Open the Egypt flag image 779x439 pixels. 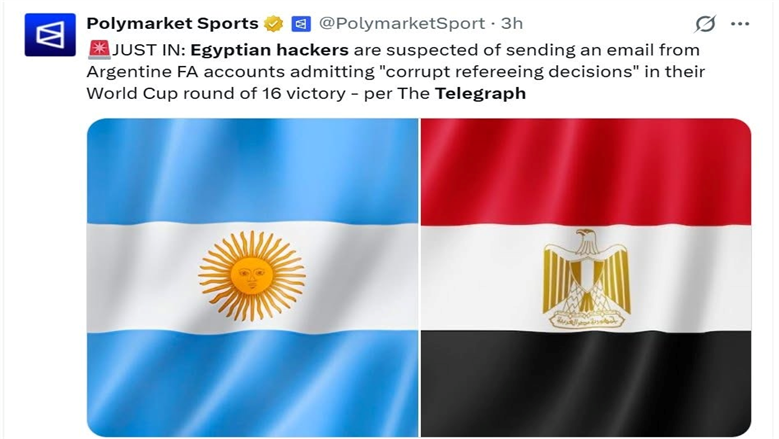point(586,277)
